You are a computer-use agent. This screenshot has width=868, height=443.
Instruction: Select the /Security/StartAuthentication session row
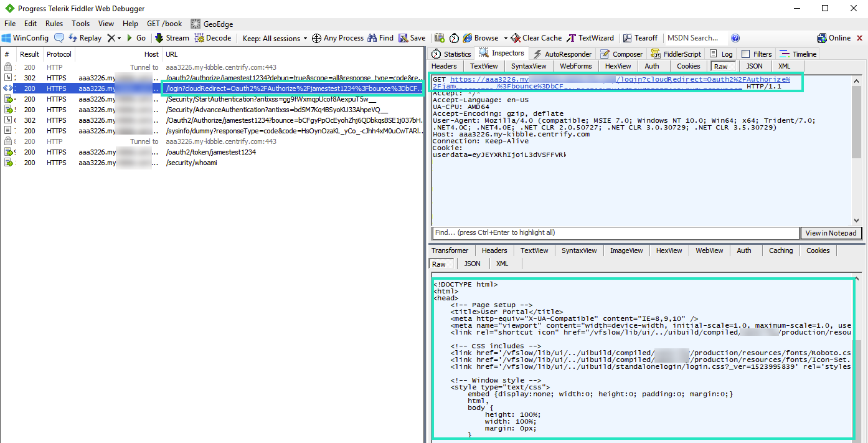(213, 99)
